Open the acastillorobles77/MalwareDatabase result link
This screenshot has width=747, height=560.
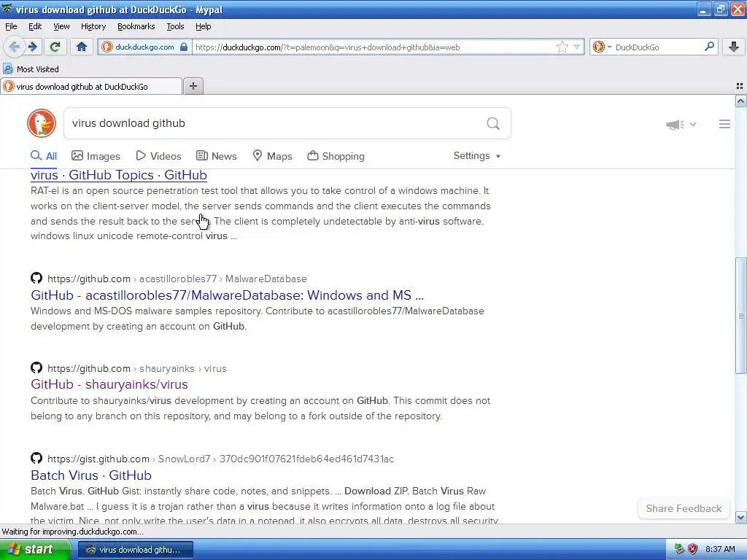pyautogui.click(x=227, y=295)
